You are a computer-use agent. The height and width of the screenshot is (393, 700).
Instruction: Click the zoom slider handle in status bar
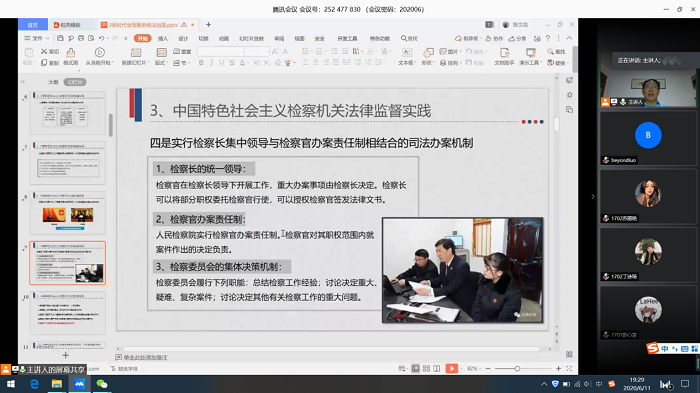(x=517, y=368)
